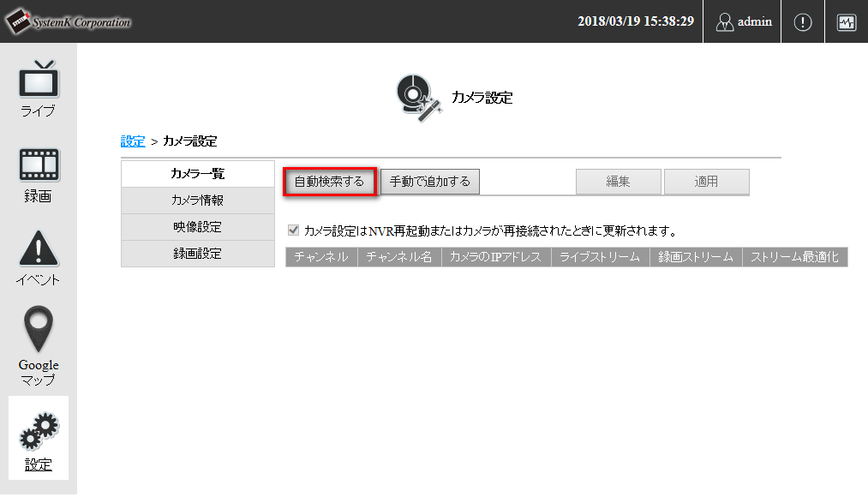Click the status monitor icon top right
This screenshot has width=868, height=503.
[846, 21]
